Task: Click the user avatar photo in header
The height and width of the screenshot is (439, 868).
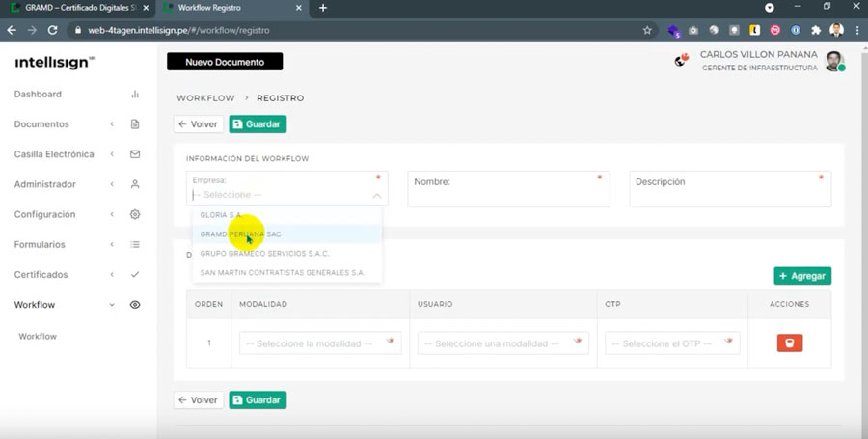Action: point(834,61)
